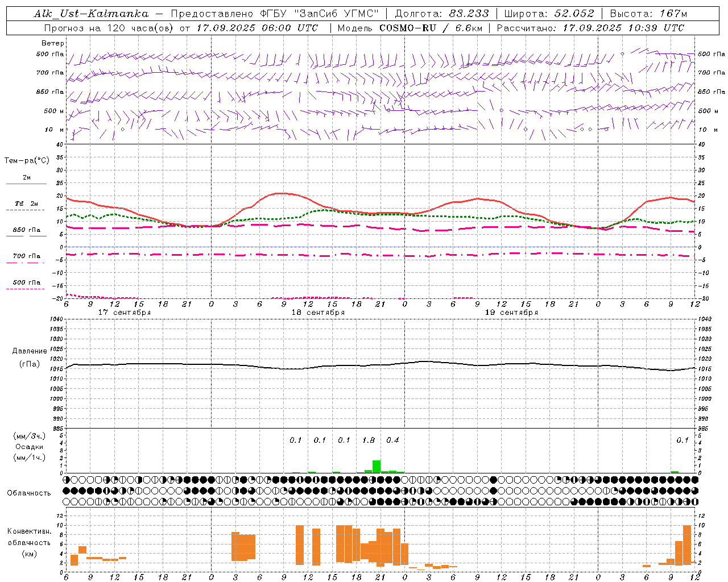Click the 700 гПа temperature legend entry

click(x=27, y=256)
